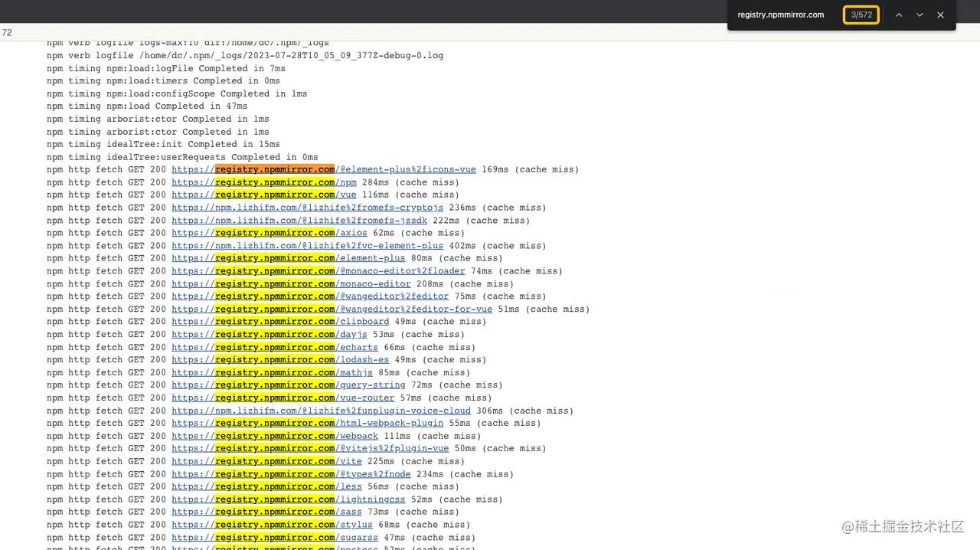Click the 3/572 match counter
Screen dimensions: 980x550
point(861,15)
